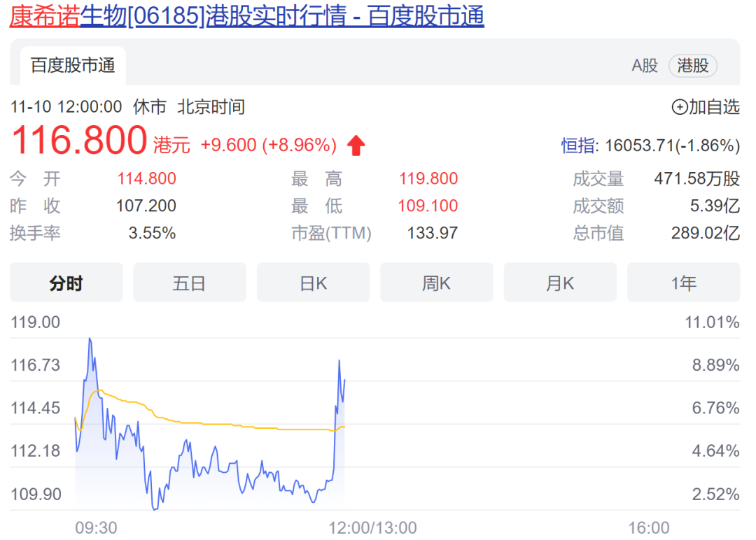Click the 休市 market status text
The width and height of the screenshot is (756, 540).
coord(150,107)
